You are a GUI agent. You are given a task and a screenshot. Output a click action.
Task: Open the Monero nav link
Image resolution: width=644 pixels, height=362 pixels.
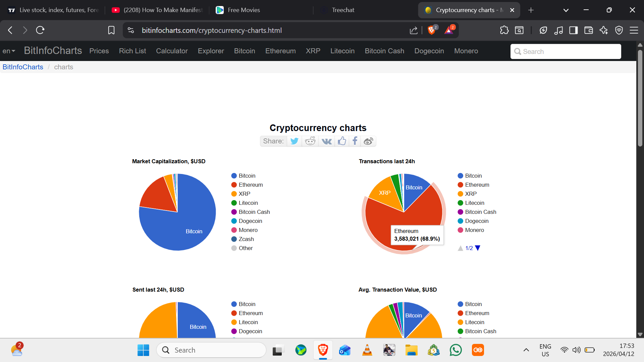[466, 51]
